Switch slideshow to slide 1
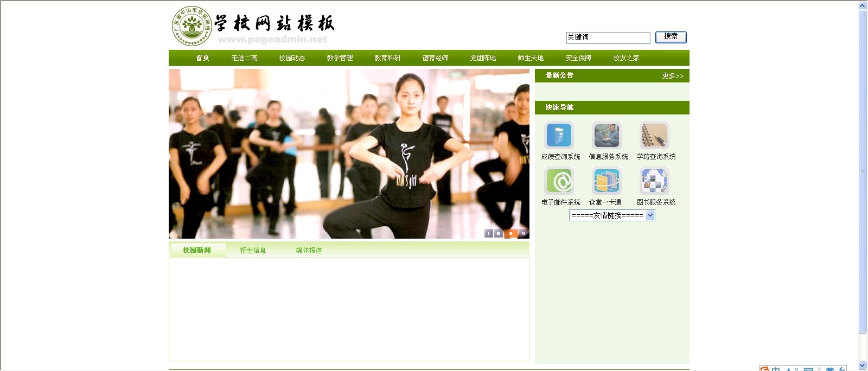The image size is (868, 371). coord(489,233)
